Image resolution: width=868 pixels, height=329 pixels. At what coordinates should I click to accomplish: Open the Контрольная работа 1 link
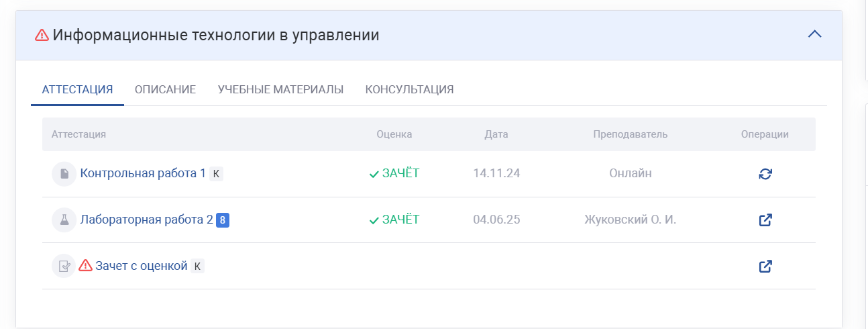(143, 173)
